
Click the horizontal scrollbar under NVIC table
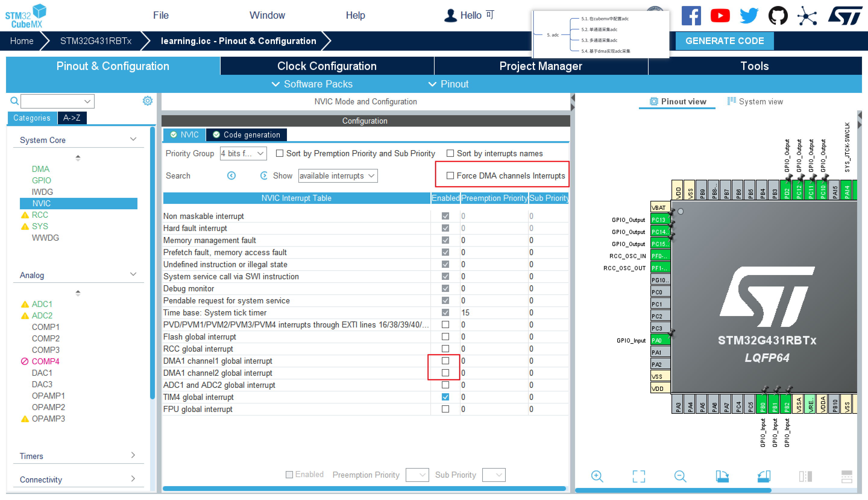[364, 488]
